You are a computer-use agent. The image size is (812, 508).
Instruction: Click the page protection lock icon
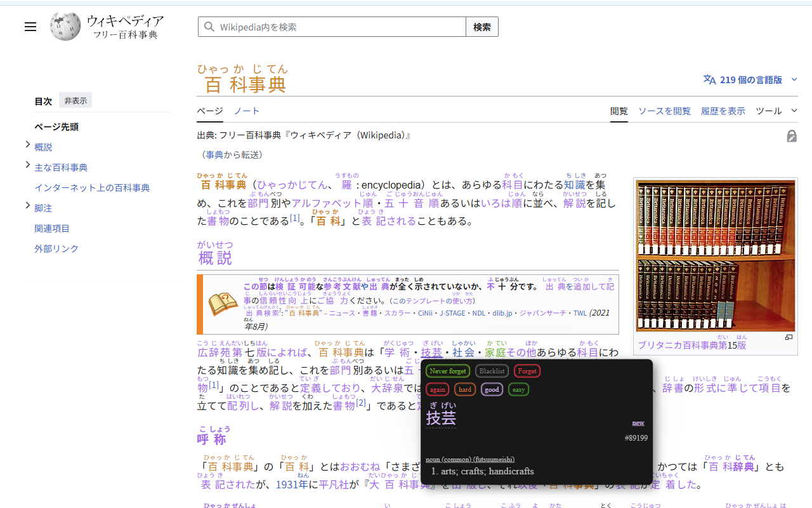(791, 135)
